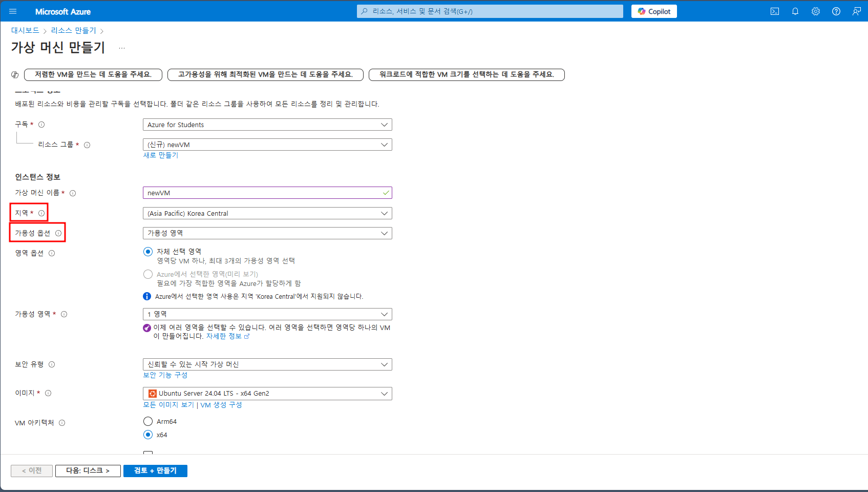
Task: Click the VM 생성 구성 link
Action: point(221,405)
